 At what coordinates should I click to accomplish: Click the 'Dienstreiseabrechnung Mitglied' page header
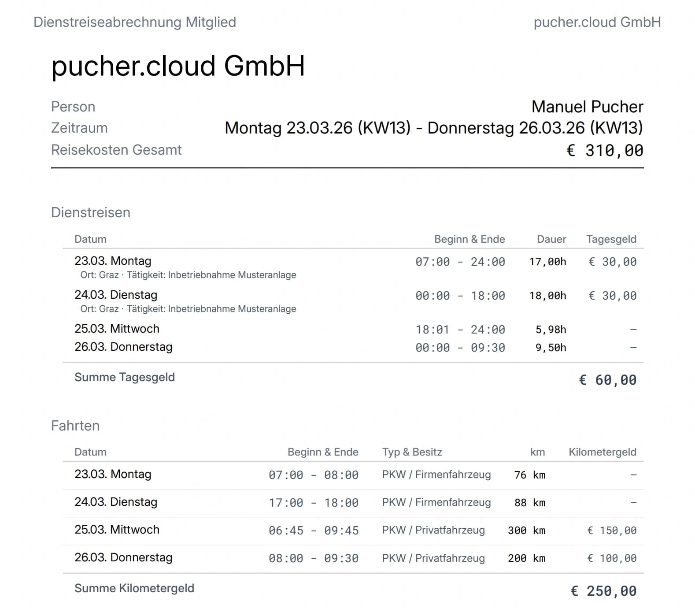point(135,22)
